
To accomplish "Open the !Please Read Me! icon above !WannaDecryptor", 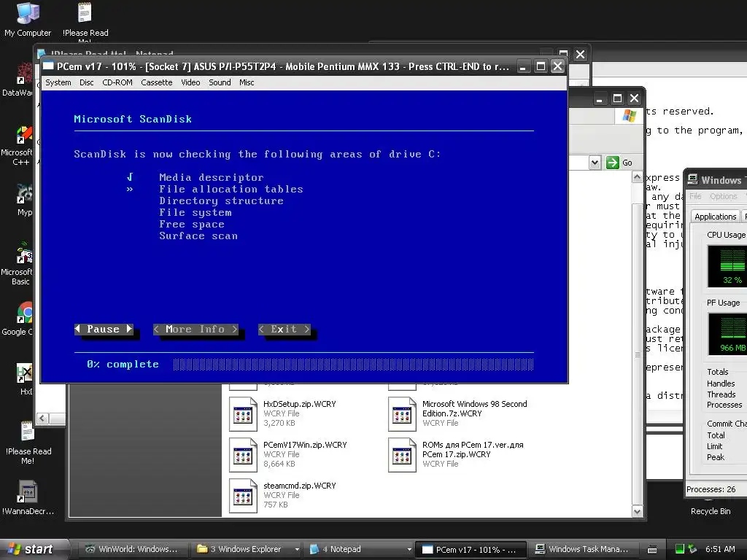I will click(28, 443).
